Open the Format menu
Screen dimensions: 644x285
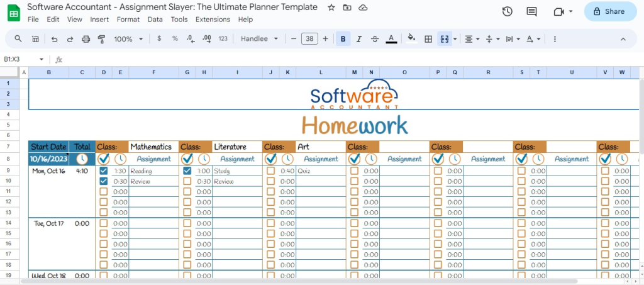[x=128, y=20]
